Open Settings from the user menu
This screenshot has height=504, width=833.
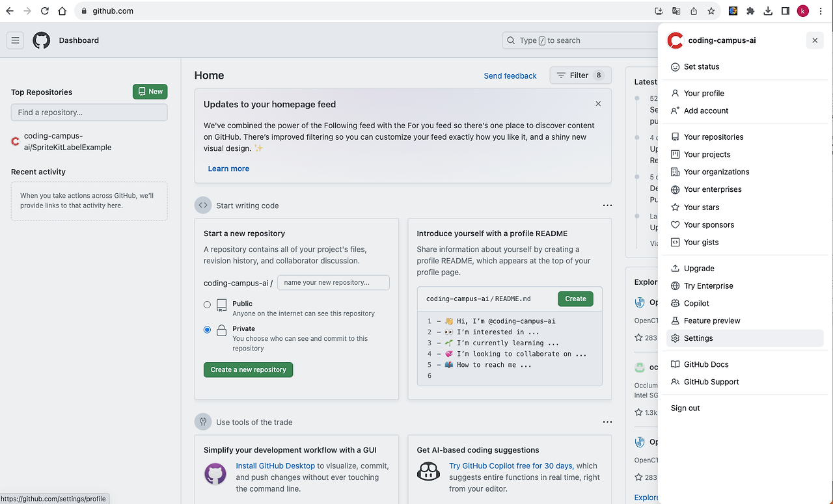pyautogui.click(x=745, y=338)
